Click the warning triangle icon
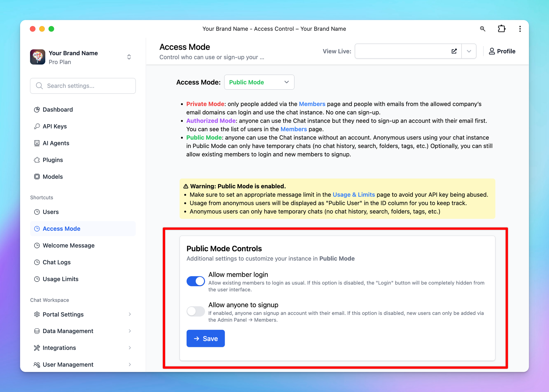This screenshot has width=549, height=392. click(186, 186)
